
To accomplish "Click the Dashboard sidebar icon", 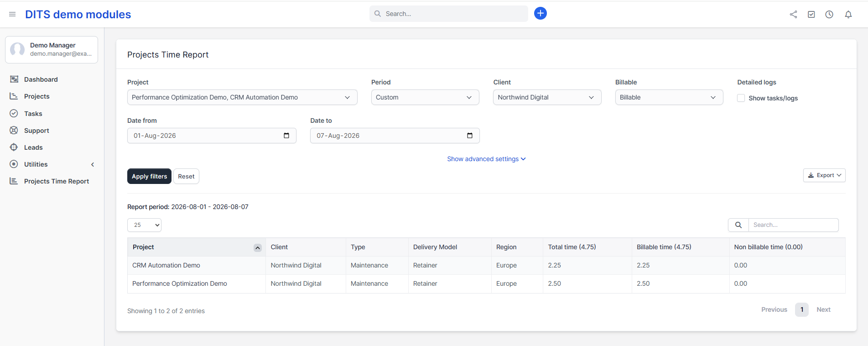I will (14, 79).
